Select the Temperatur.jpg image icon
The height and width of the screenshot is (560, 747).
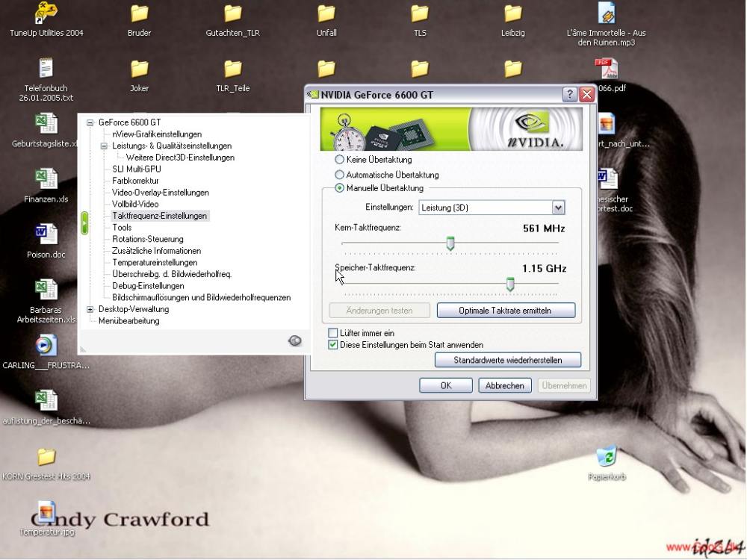pos(46,512)
